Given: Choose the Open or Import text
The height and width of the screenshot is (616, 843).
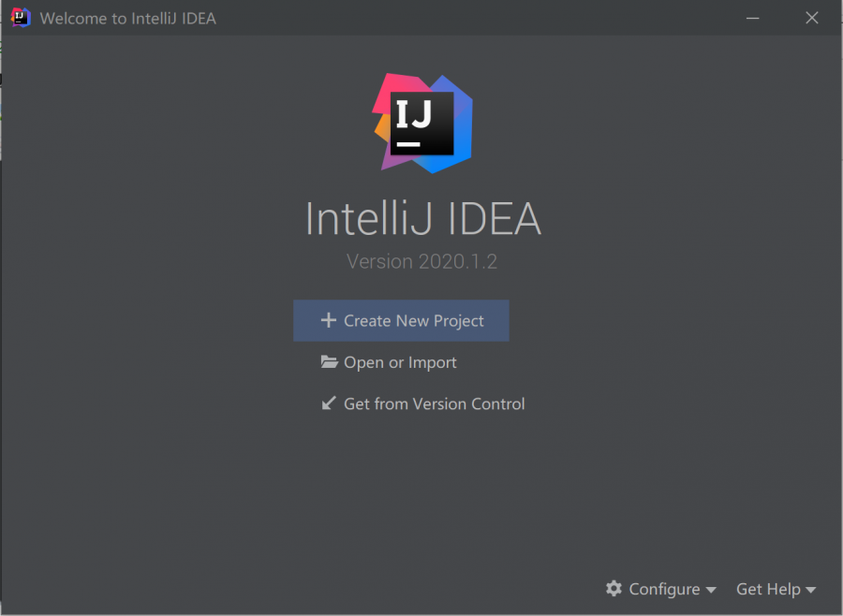Looking at the screenshot, I should (x=400, y=362).
